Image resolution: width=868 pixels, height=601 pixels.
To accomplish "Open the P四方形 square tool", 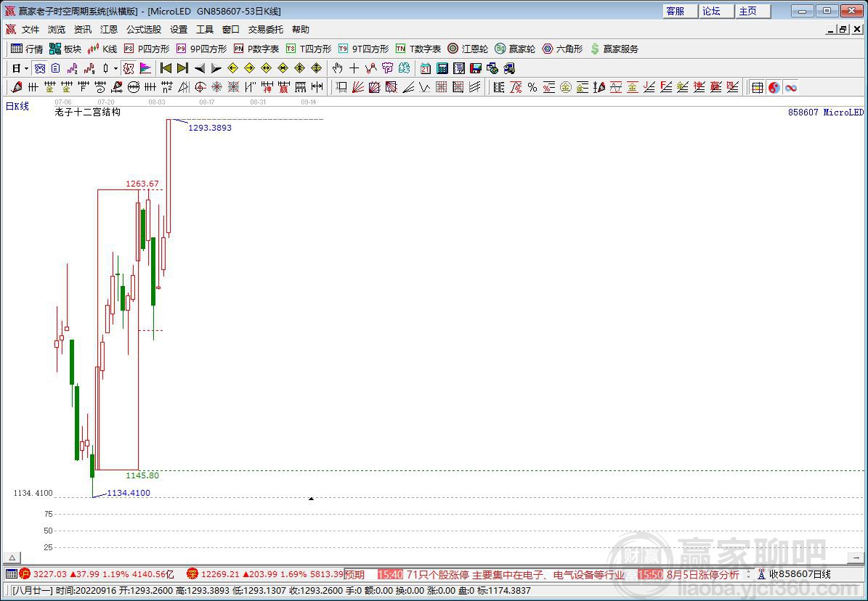I will (x=147, y=49).
